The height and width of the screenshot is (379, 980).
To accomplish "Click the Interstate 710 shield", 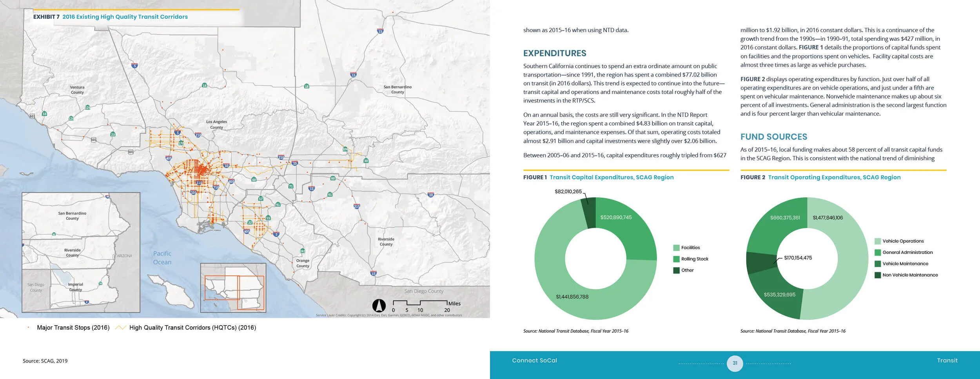I will click(x=216, y=188).
